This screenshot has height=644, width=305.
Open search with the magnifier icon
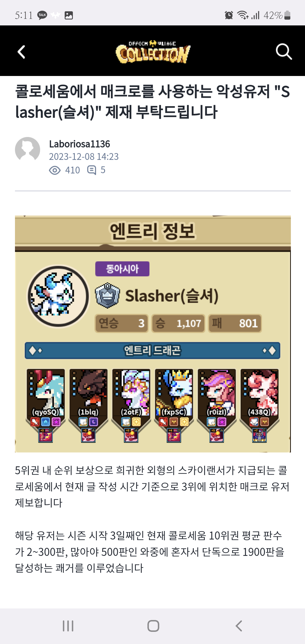pos(284,51)
